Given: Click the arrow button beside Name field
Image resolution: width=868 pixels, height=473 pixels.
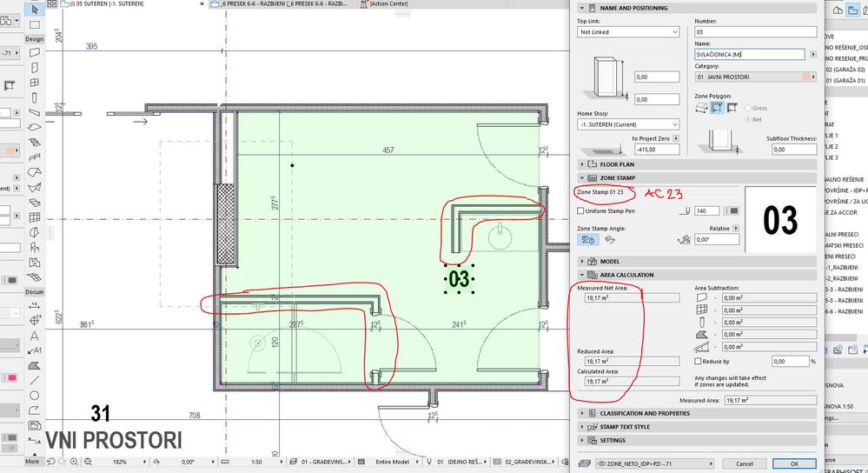Looking at the screenshot, I should coord(813,54).
